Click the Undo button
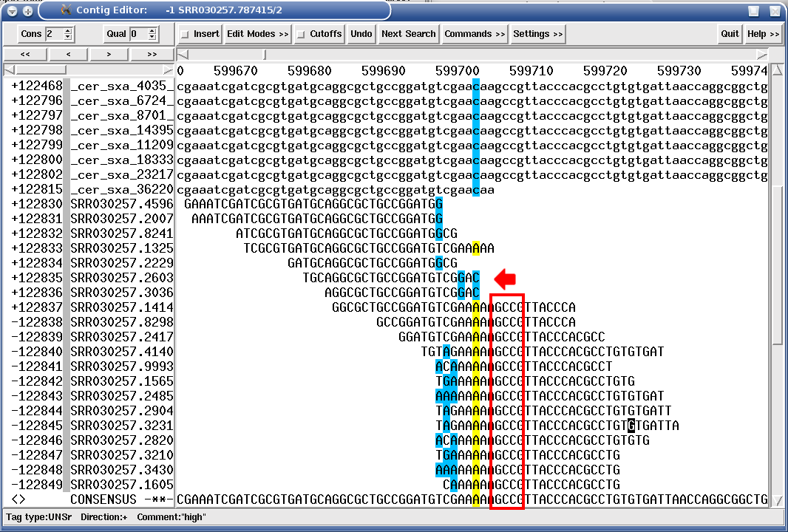This screenshot has height=532, width=788. [x=361, y=34]
